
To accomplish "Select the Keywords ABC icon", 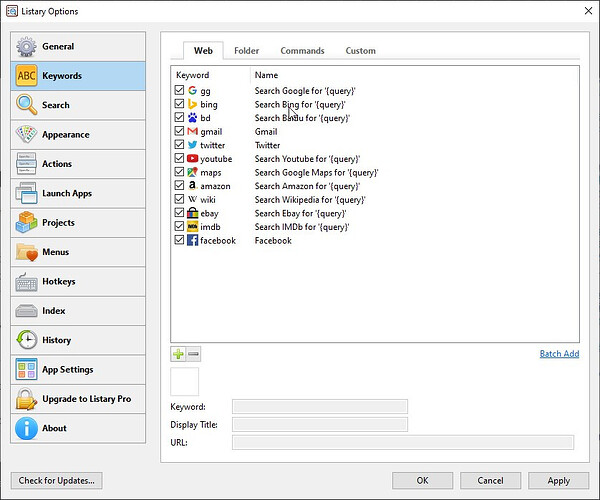I will (x=26, y=76).
